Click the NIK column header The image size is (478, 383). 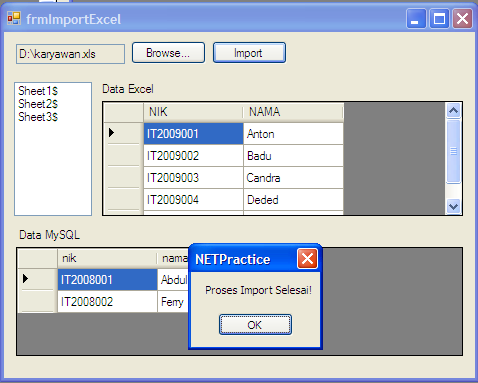(x=193, y=112)
